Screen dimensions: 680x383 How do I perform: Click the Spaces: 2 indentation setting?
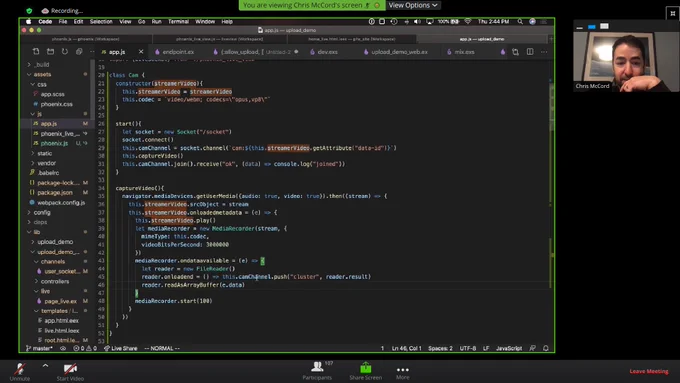pyautogui.click(x=440, y=348)
